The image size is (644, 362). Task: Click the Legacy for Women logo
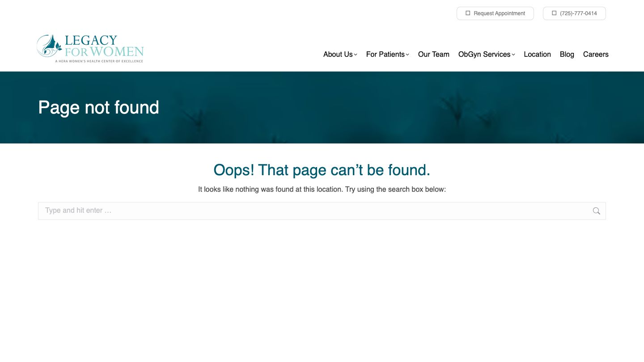pos(90,48)
